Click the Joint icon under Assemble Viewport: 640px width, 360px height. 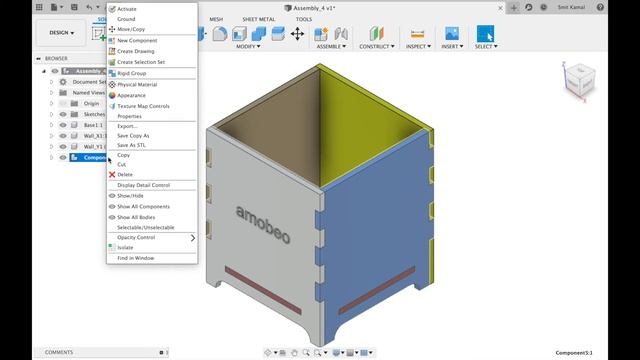pos(341,34)
